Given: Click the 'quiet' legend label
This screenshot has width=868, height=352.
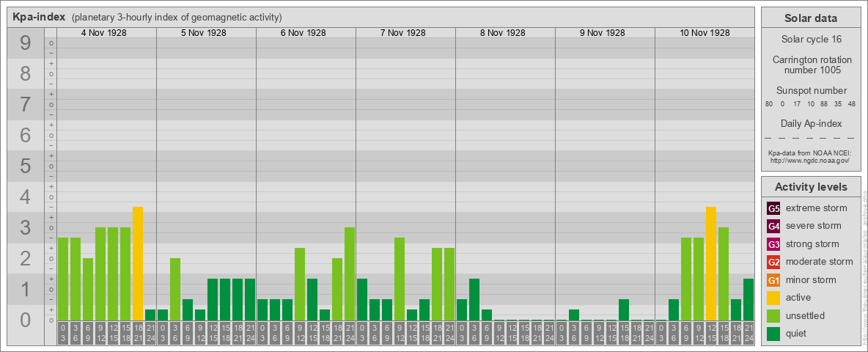Looking at the screenshot, I should pos(798,333).
